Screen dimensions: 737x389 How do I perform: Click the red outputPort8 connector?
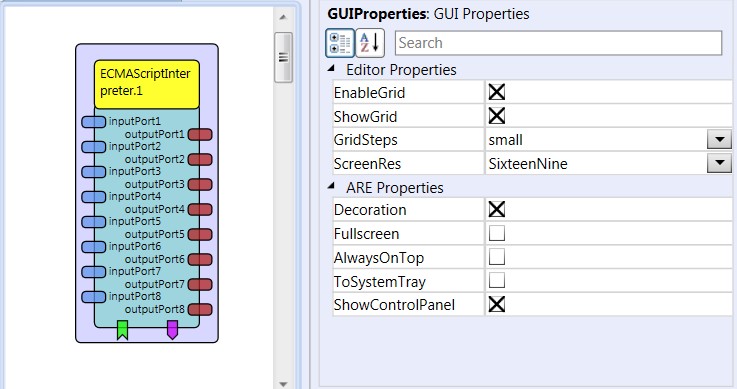tap(200, 309)
